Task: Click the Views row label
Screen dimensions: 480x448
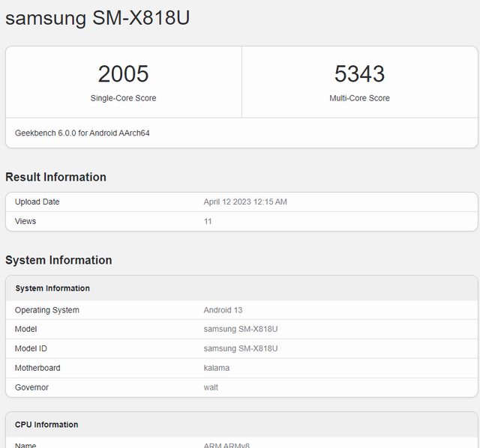Action: [25, 221]
